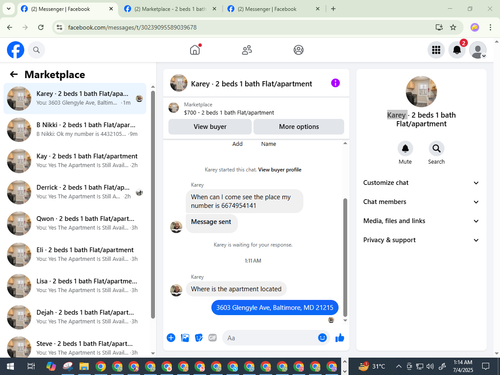This screenshot has width=500, height=375.
Task: Choose a GIF icon in composer
Action: click(213, 338)
